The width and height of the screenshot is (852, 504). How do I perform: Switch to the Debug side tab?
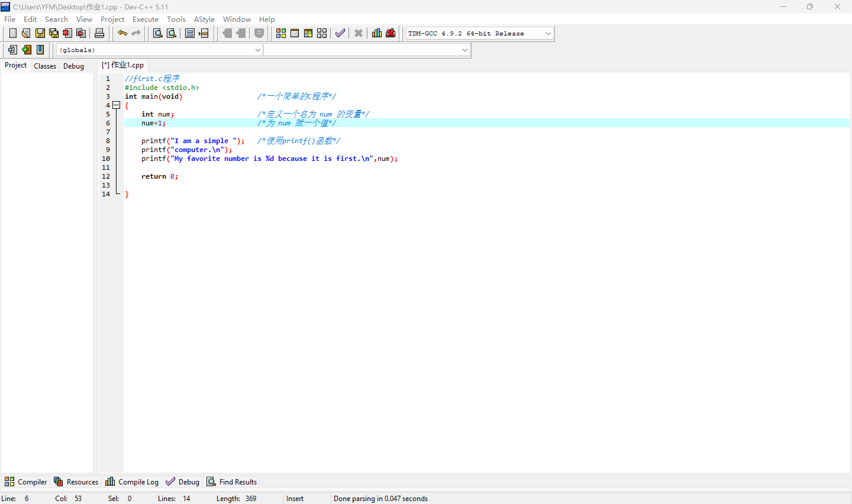click(x=73, y=66)
